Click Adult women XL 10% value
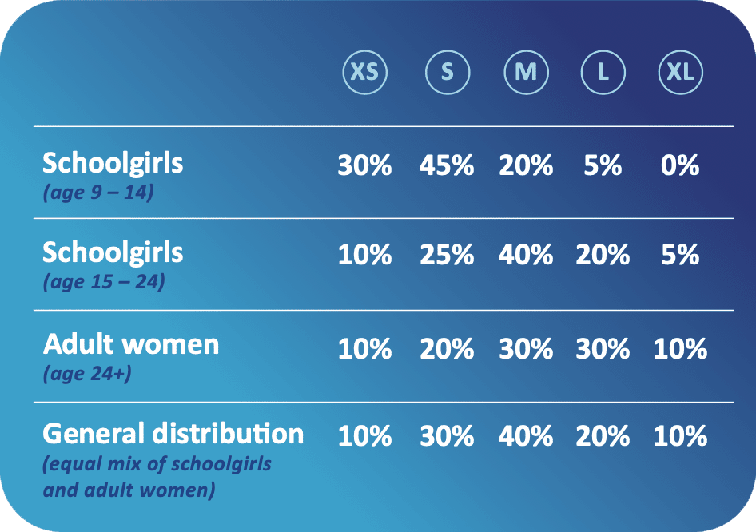Viewport: 756px width, 532px height. [680, 348]
